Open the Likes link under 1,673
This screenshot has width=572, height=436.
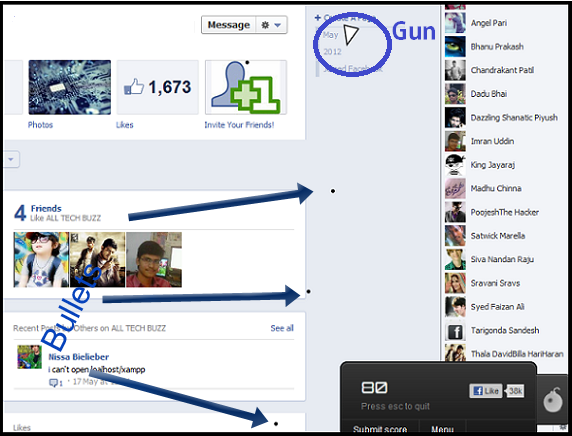pos(124,125)
